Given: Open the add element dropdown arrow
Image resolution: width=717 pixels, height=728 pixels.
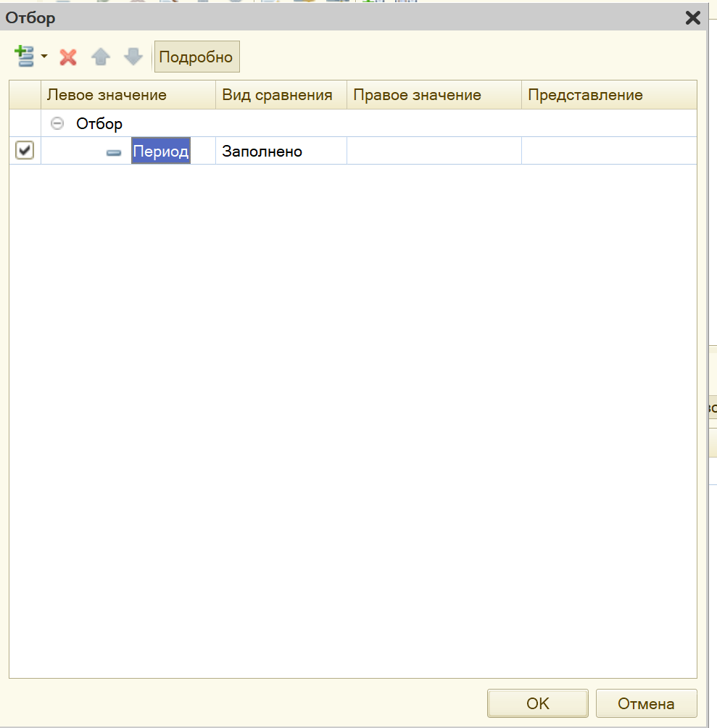Looking at the screenshot, I should tap(44, 57).
